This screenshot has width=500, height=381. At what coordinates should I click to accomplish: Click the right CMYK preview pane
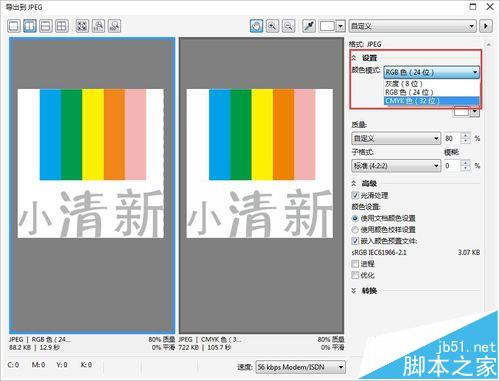click(261, 185)
